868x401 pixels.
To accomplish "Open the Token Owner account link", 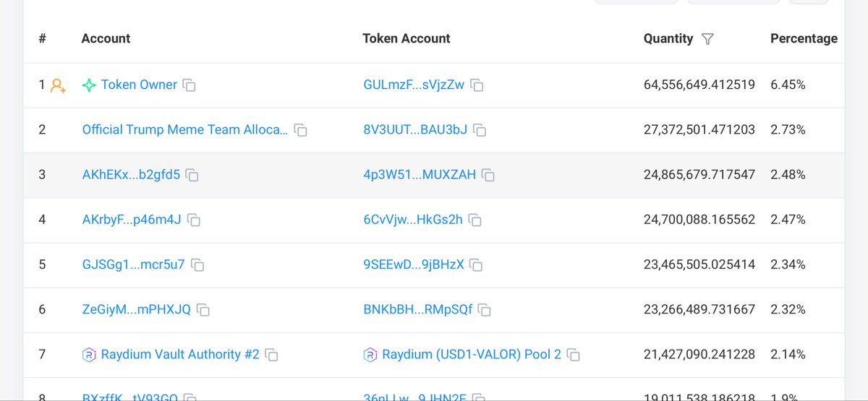I will click(x=139, y=85).
